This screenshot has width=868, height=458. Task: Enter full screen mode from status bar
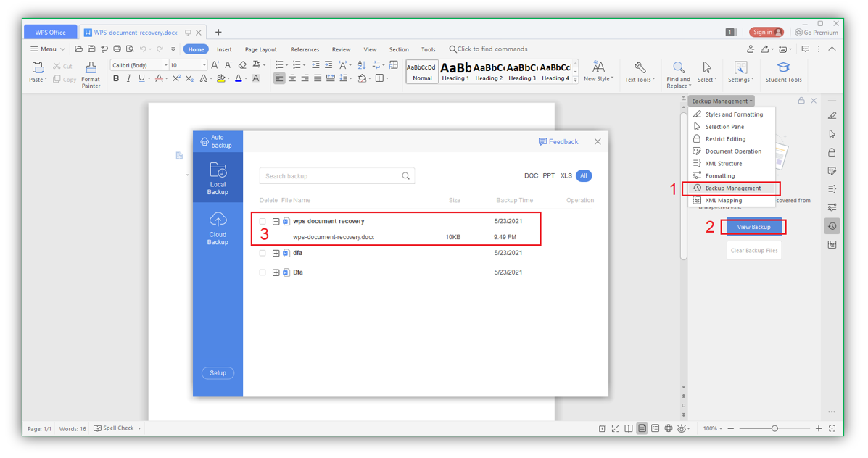tap(614, 428)
